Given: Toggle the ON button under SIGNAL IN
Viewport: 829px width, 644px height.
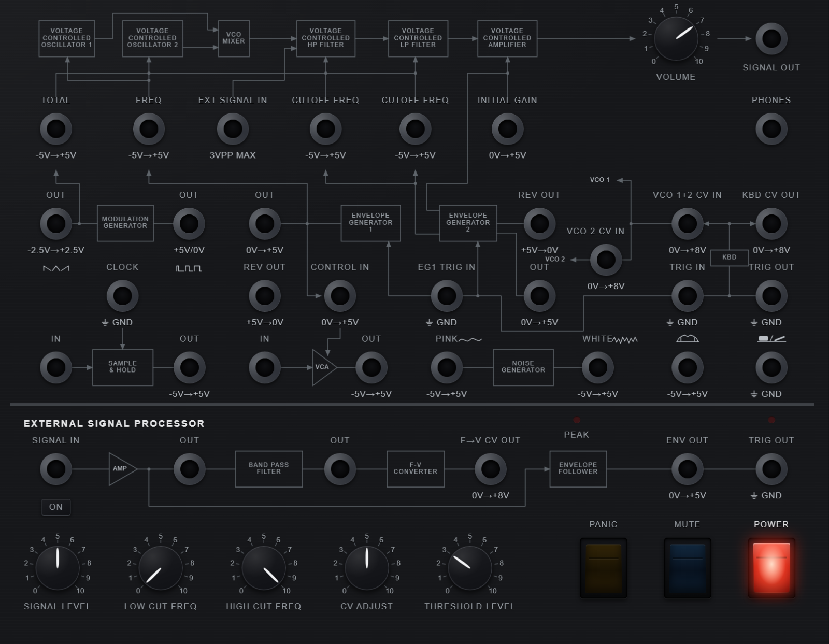Looking at the screenshot, I should click(56, 507).
